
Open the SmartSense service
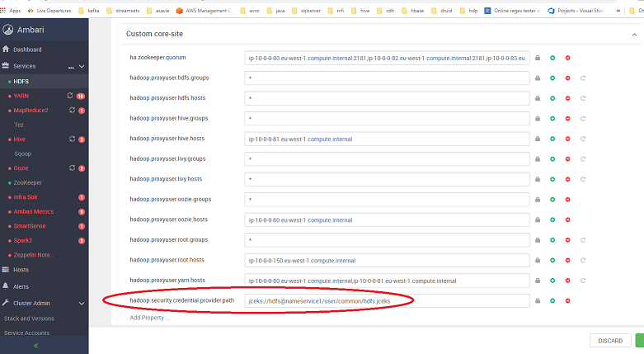click(30, 226)
